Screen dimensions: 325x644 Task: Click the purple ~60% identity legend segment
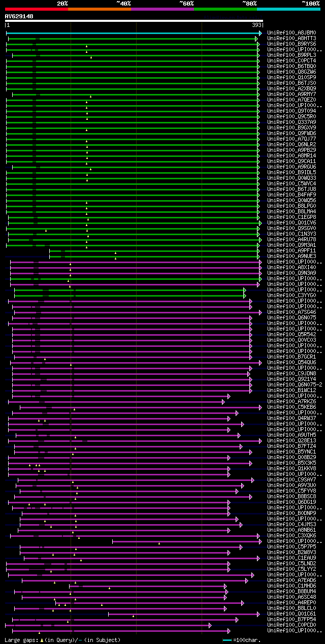click(x=162, y=9)
